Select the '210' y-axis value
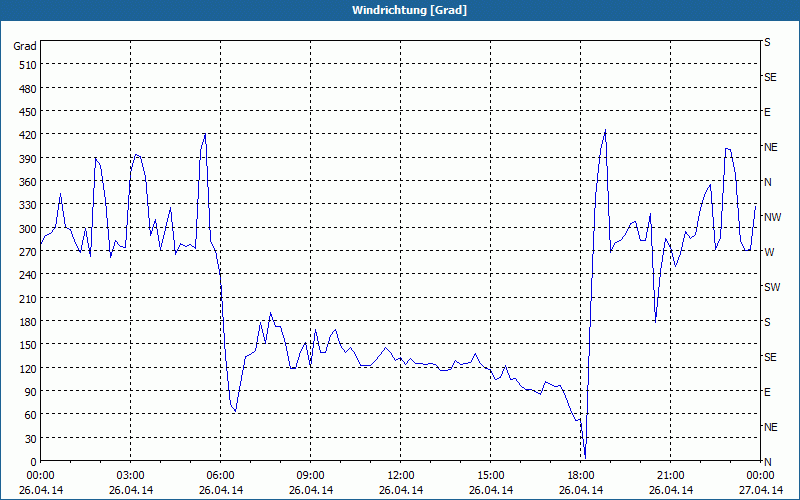This screenshot has height=500, width=800. (x=28, y=298)
